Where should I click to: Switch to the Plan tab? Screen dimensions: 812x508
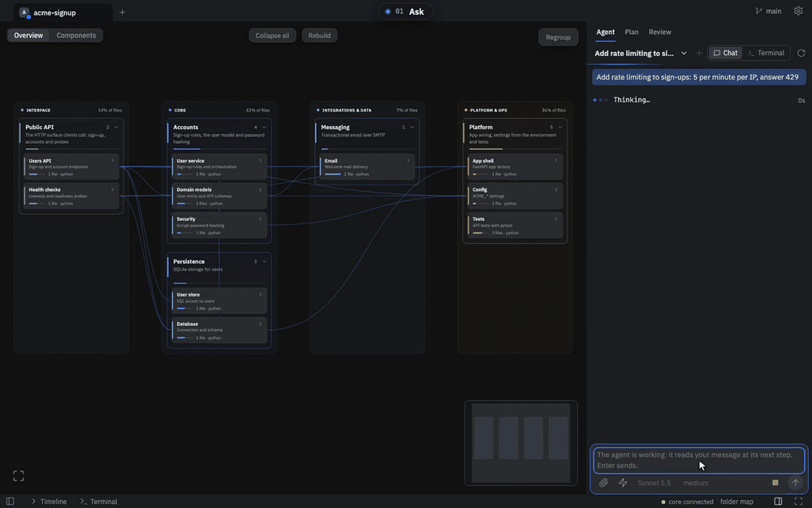(631, 33)
